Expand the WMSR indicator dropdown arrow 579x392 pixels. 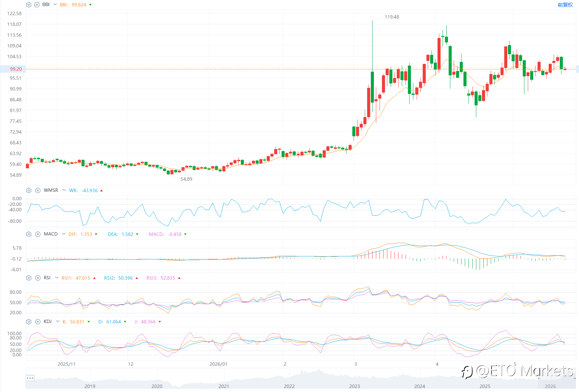coord(64,190)
